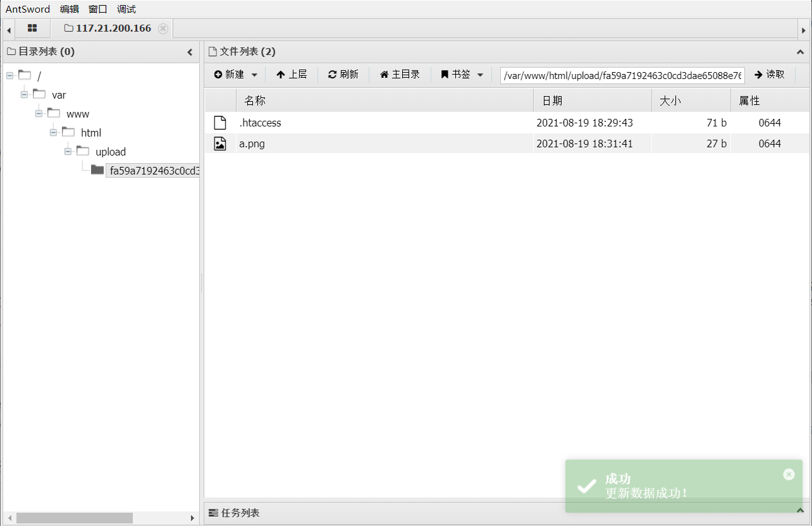Sort by the 日期 column header

tap(593, 101)
